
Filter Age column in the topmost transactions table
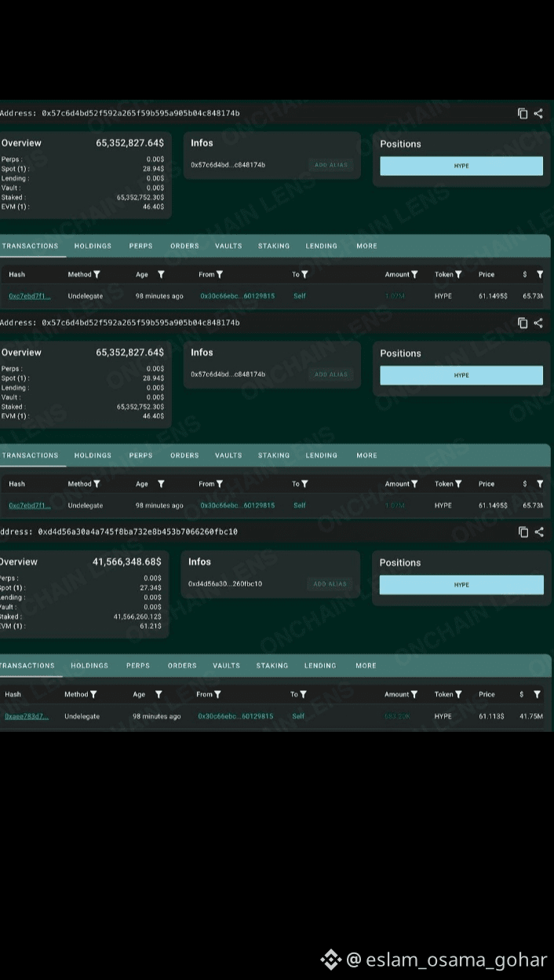pos(161,274)
